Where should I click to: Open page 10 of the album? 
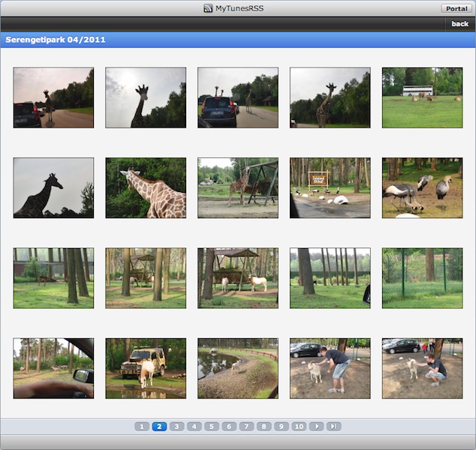(x=299, y=426)
